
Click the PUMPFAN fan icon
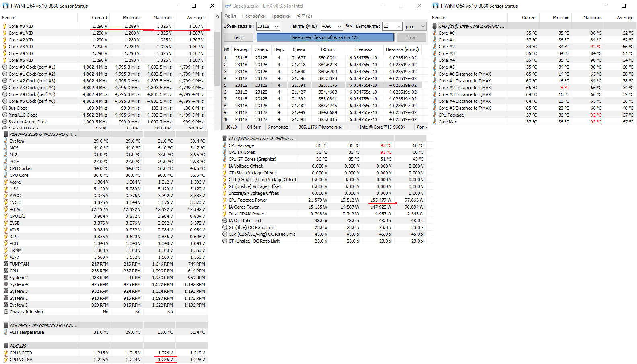point(6,264)
